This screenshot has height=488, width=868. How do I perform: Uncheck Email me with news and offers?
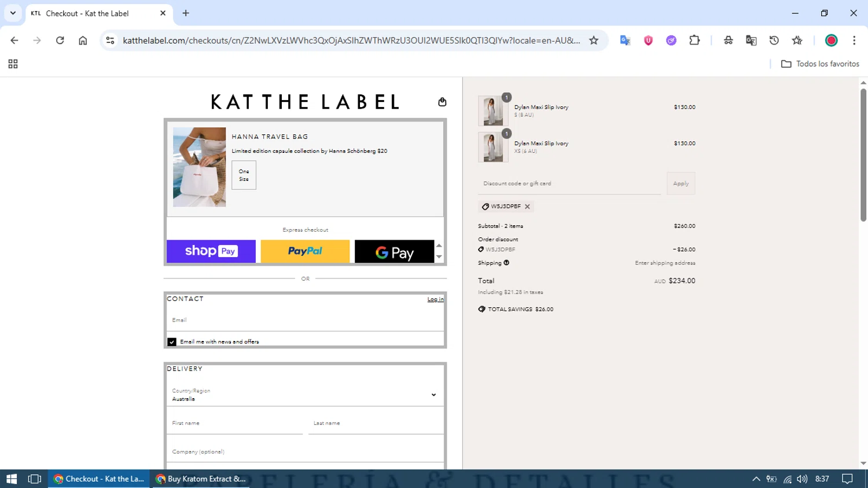172,342
